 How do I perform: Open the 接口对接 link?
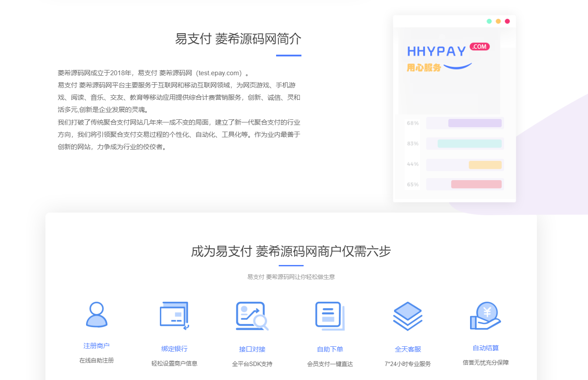252,349
